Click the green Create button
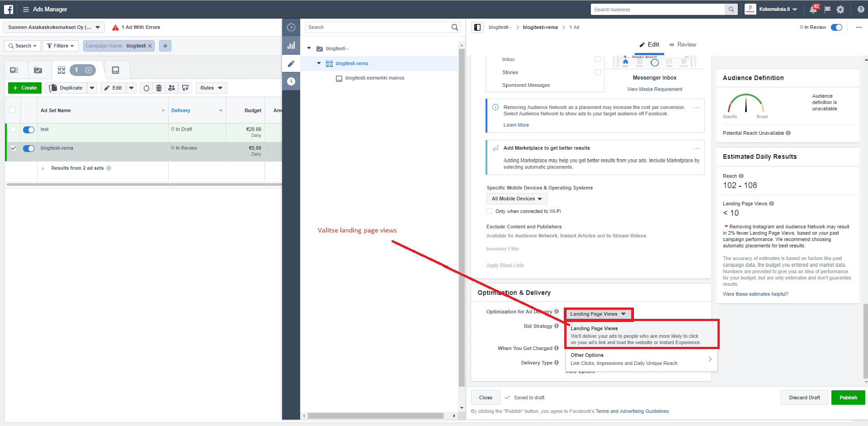Screen dimensions: 868x426 tap(25, 88)
